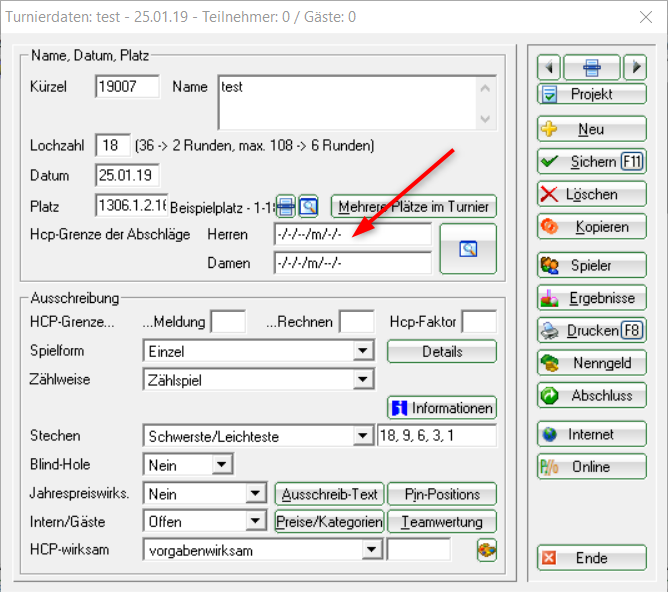Click the print icon next to Platz
This screenshot has height=592, width=668.
click(x=286, y=207)
